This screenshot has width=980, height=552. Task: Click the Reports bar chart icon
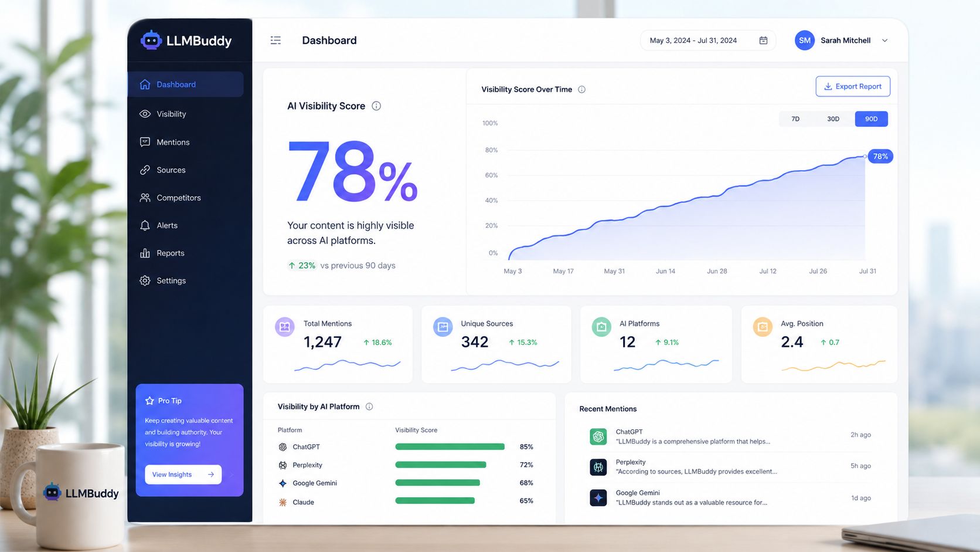pyautogui.click(x=145, y=253)
